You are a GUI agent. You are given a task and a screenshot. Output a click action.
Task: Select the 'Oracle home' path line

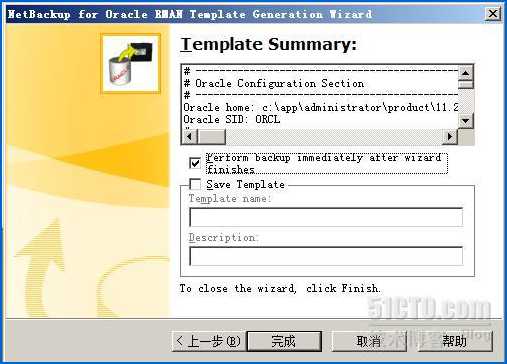[x=321, y=107]
